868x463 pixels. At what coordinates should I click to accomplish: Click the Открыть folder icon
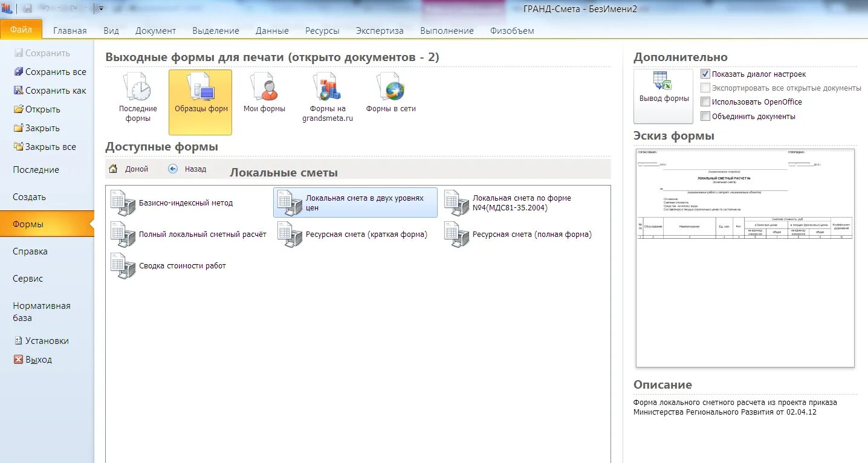coord(18,109)
